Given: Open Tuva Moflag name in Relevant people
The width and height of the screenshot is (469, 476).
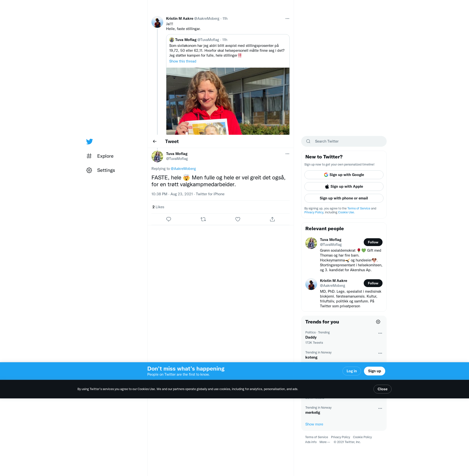Looking at the screenshot, I should [x=330, y=240].
